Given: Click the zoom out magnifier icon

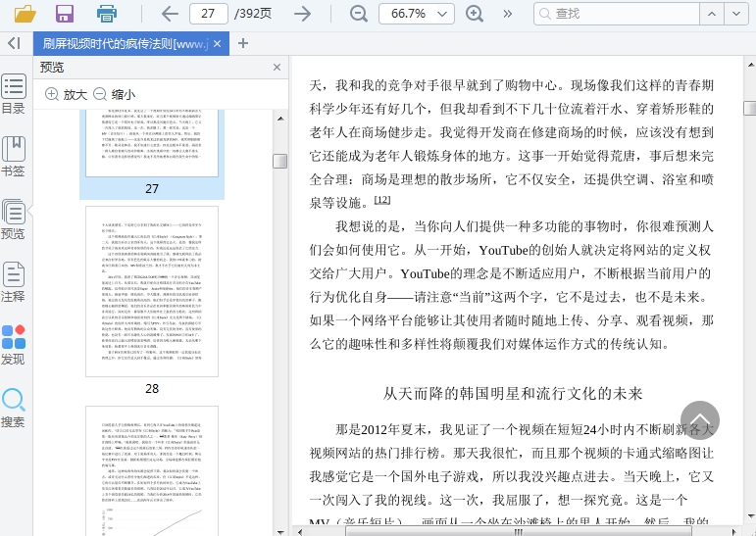Looking at the screenshot, I should tap(358, 14).
